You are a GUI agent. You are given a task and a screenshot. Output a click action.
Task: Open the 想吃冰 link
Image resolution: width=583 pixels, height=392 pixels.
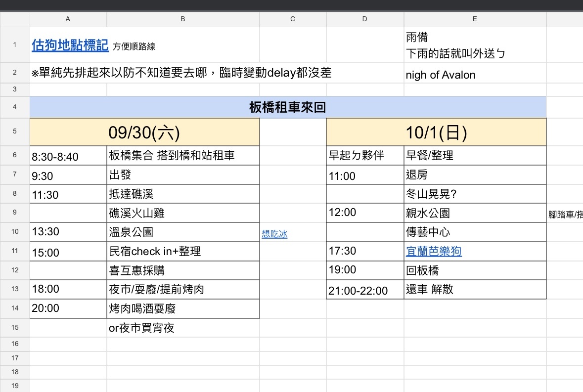(x=274, y=234)
